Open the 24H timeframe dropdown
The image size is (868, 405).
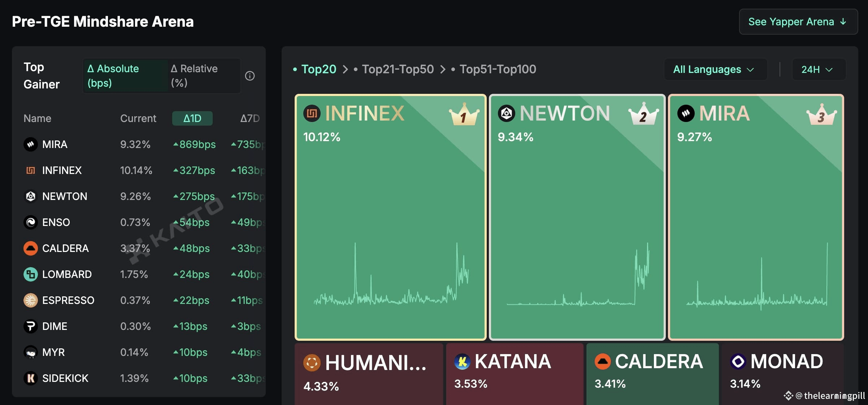click(x=819, y=69)
